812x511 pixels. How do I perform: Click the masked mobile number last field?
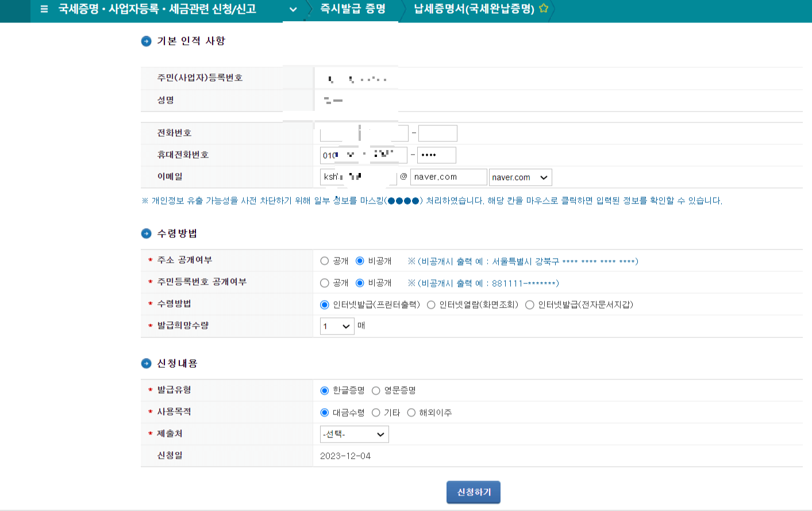(x=437, y=155)
